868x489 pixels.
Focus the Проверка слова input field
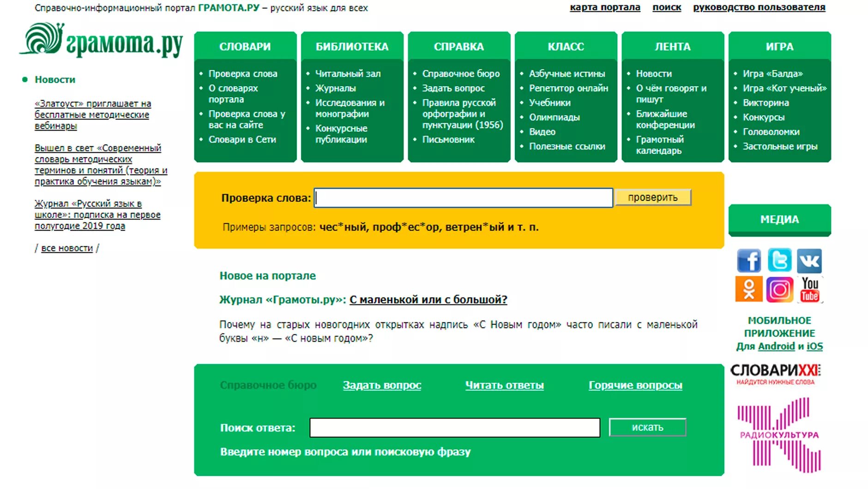click(464, 198)
